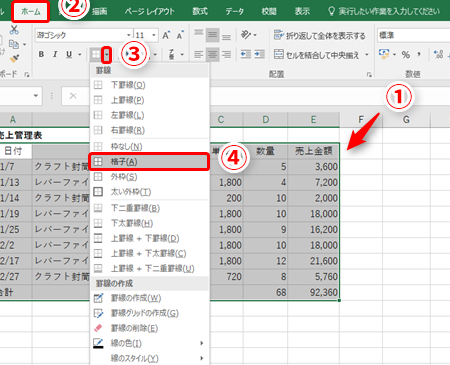Decrease indent

point(246,54)
